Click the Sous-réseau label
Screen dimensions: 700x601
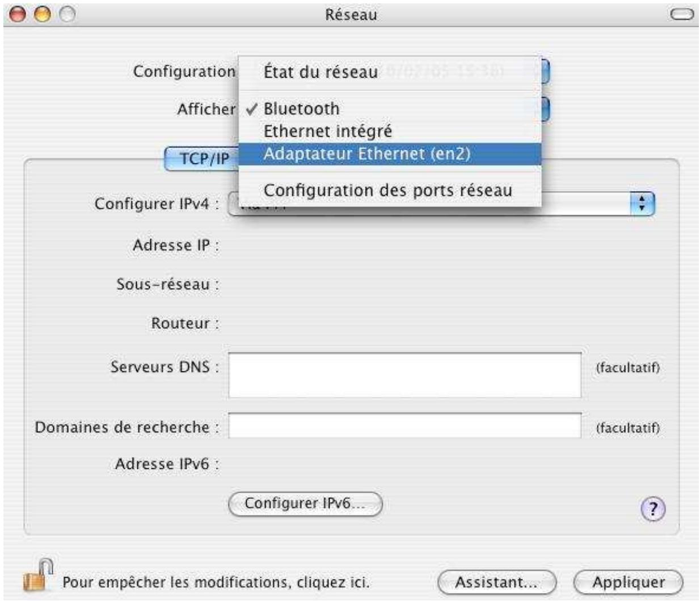(x=167, y=284)
